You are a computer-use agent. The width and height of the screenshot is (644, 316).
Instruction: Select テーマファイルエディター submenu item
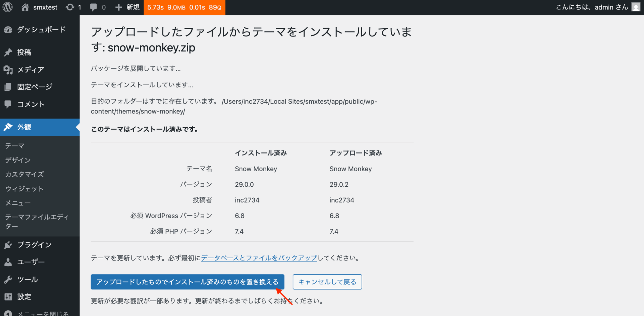tap(37, 222)
